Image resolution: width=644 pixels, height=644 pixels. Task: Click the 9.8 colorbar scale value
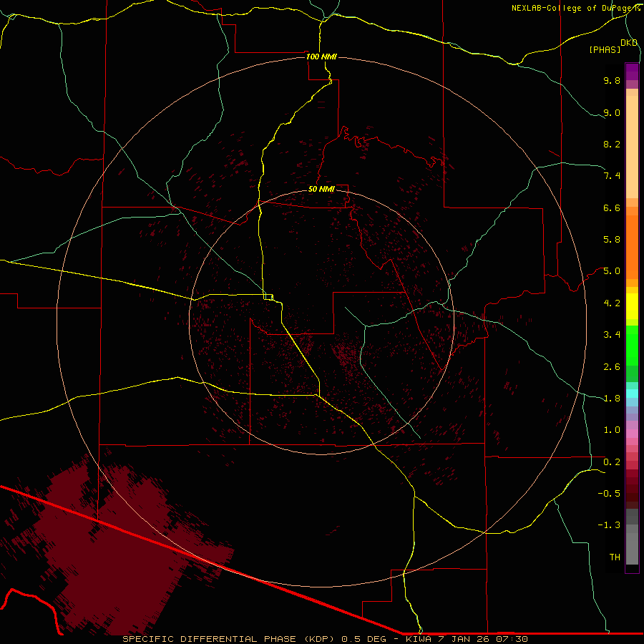[x=612, y=80]
